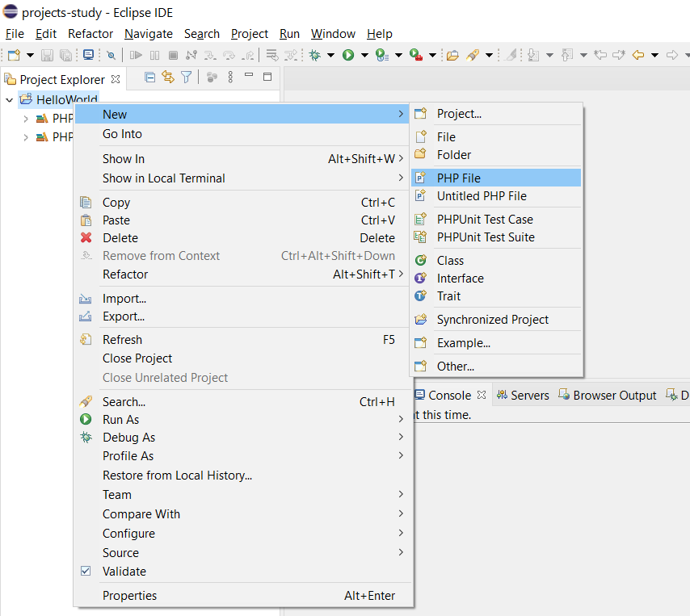Choose Other... in New submenu
This screenshot has height=616, width=690.
point(496,367)
